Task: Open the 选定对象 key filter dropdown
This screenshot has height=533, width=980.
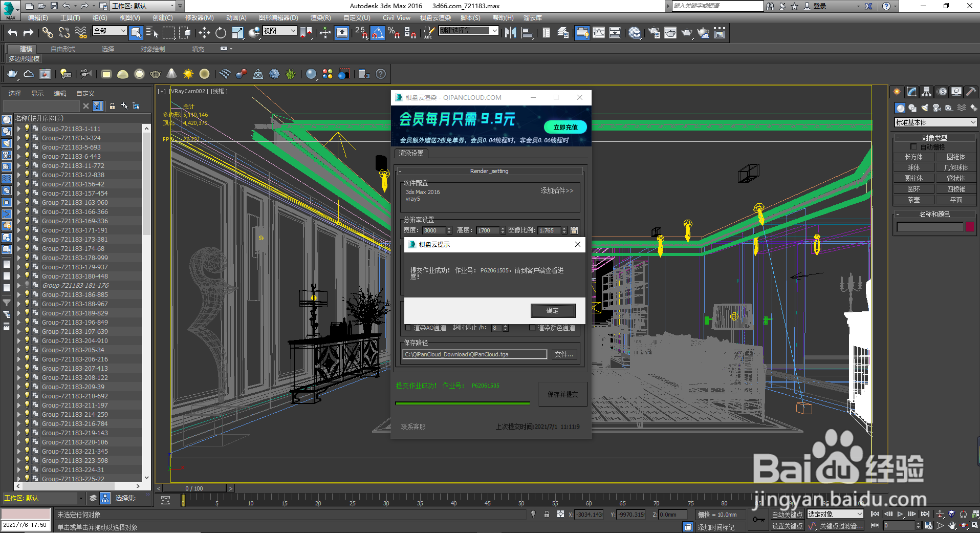Action: [x=835, y=514]
